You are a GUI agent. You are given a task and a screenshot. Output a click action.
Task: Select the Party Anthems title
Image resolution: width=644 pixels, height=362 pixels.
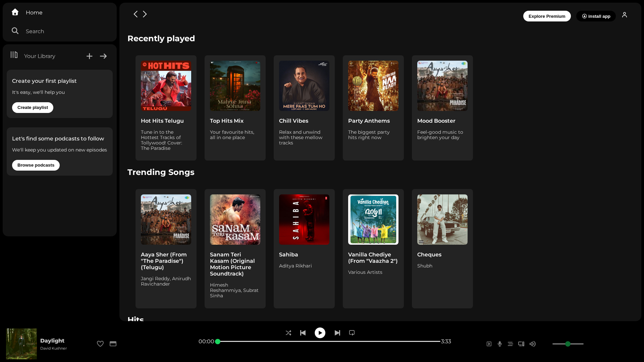(369, 121)
